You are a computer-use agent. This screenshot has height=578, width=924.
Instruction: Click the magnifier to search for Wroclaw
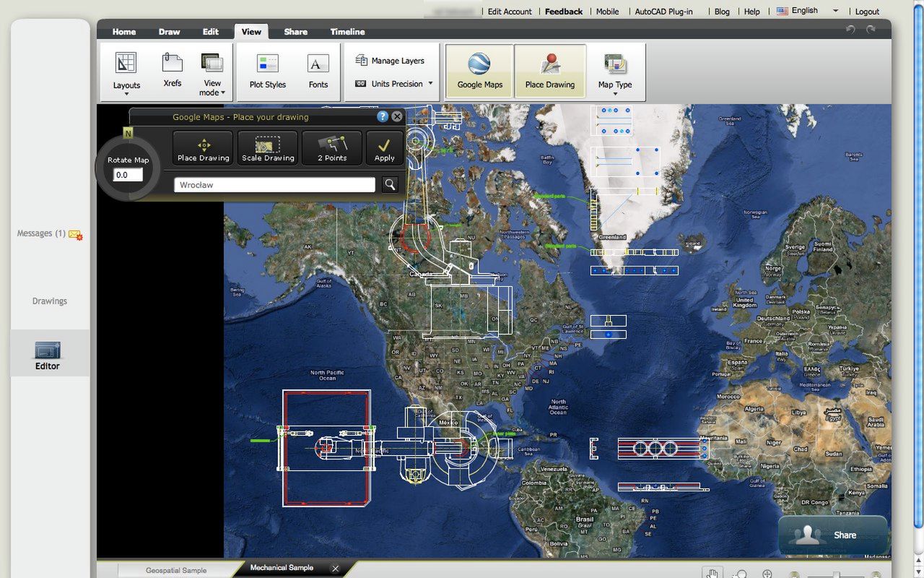pyautogui.click(x=390, y=184)
